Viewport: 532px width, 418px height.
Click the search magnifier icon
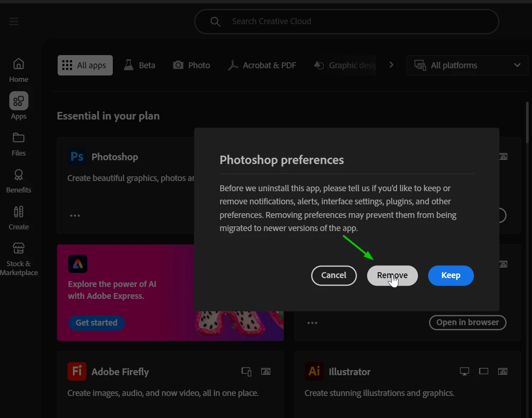(215, 22)
